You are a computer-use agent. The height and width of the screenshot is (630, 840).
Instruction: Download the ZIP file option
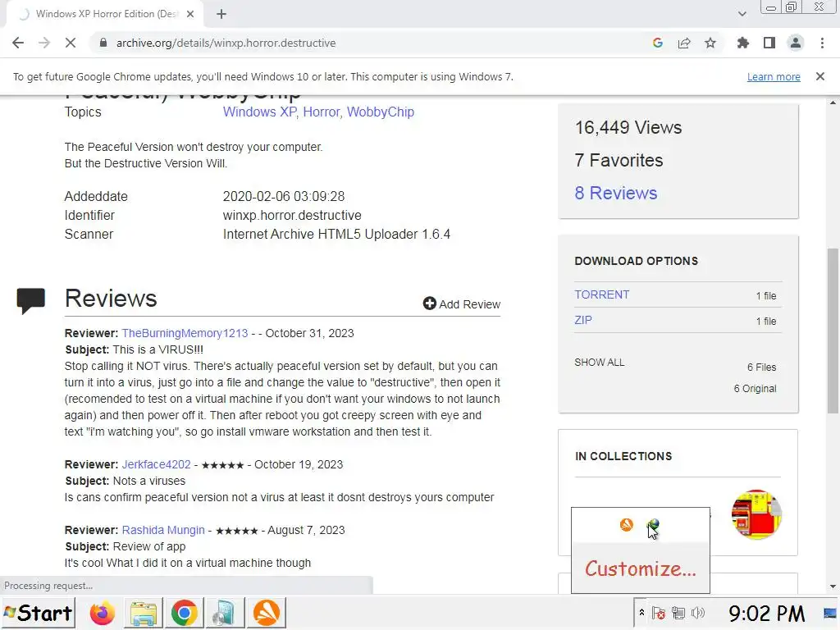pos(583,320)
